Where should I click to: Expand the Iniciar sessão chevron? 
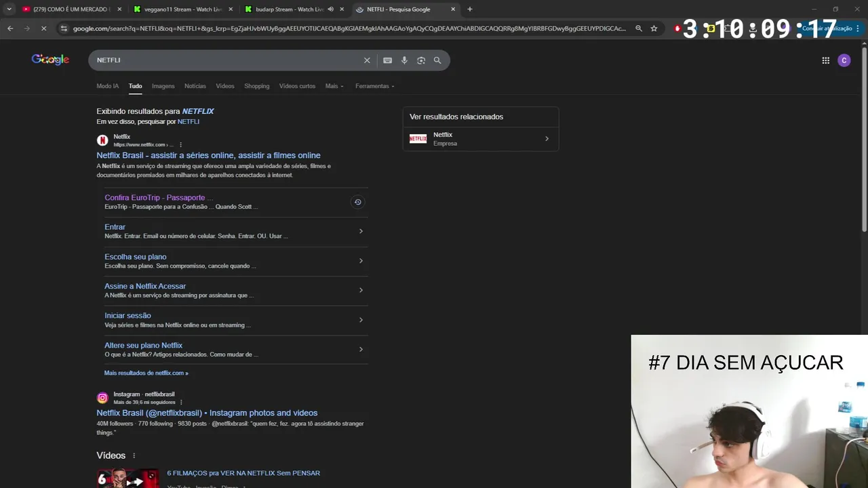(x=361, y=320)
